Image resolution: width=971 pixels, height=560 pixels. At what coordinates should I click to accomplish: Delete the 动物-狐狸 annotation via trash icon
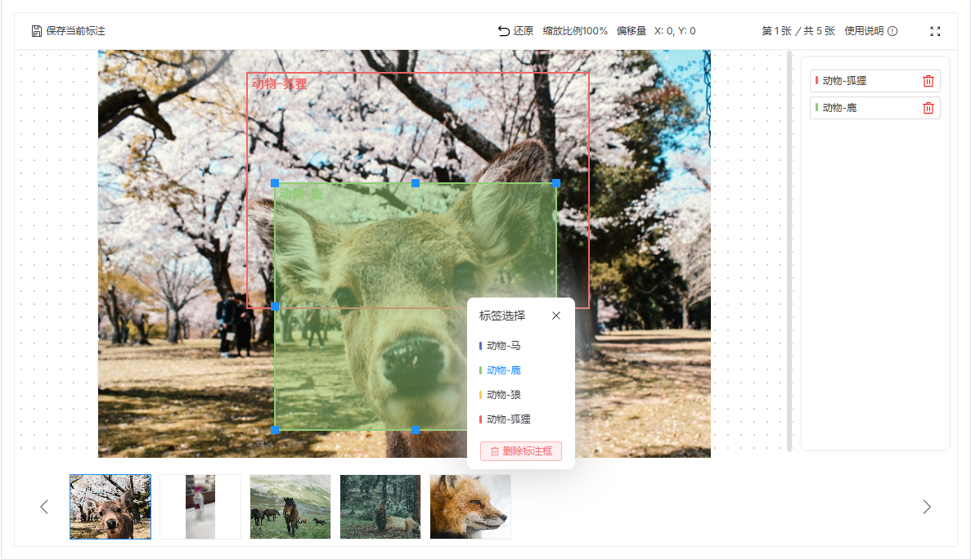[928, 81]
